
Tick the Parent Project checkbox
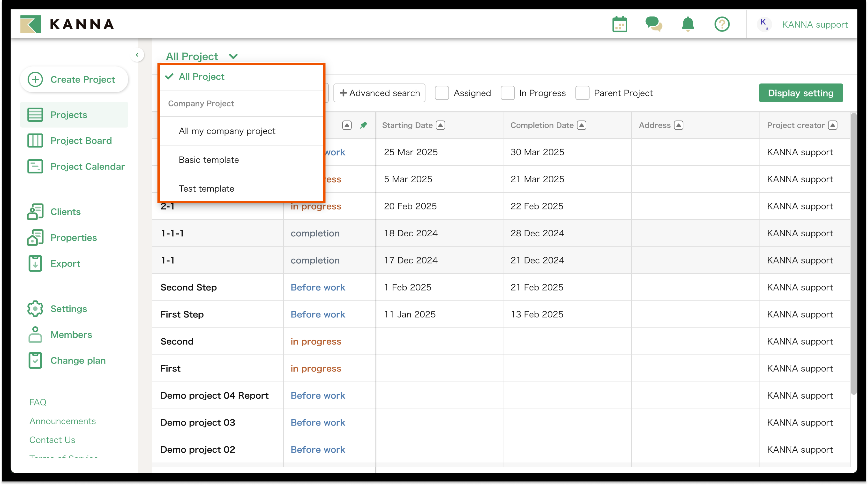[582, 93]
